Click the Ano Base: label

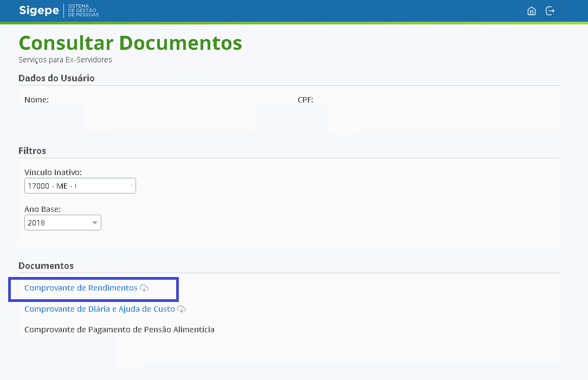(x=42, y=209)
